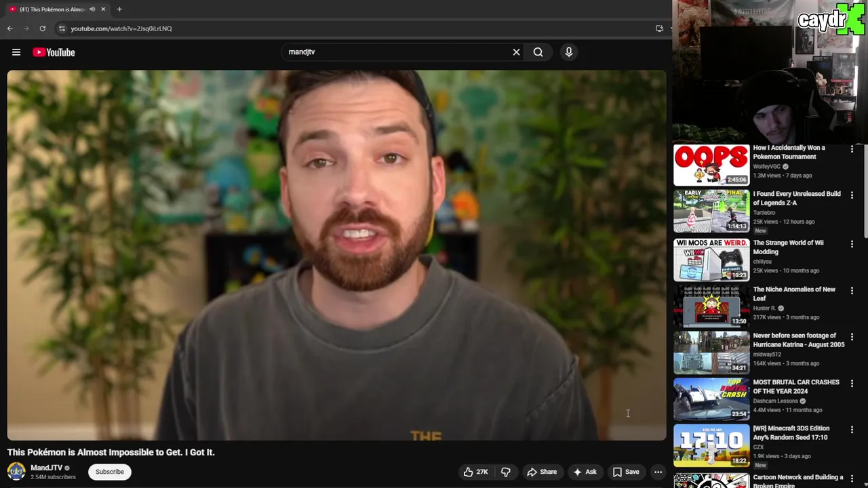Click '2.54M subscribers' text
This screenshot has height=488, width=868.
click(x=53, y=477)
